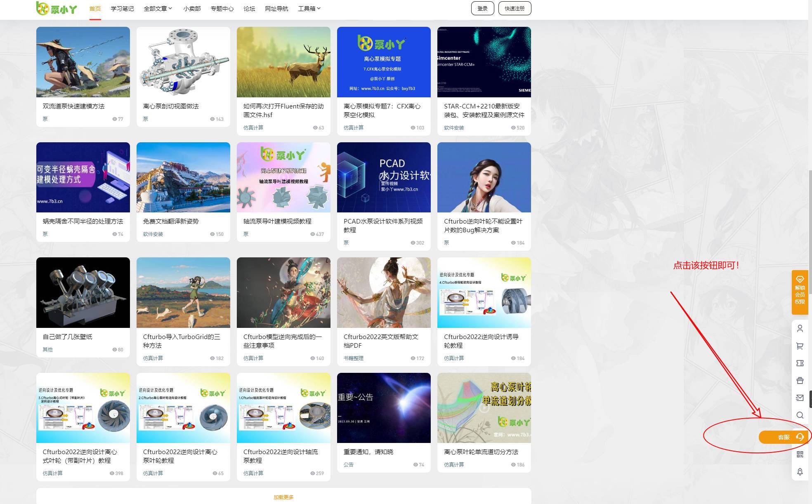Image resolution: width=812 pixels, height=504 pixels.
Task: Click 书籍整理 tag under Cfturbo2022英文版帮助文档
Action: pos(354,358)
